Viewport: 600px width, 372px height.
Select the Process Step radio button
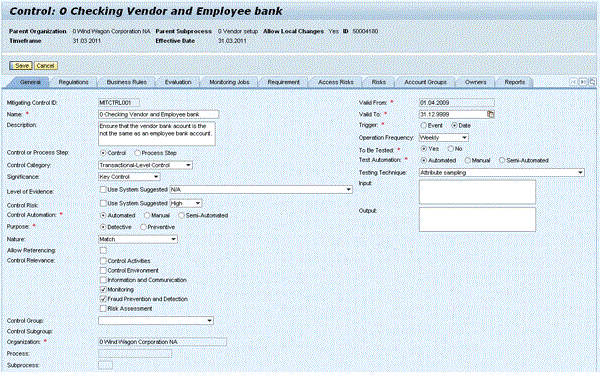point(137,153)
